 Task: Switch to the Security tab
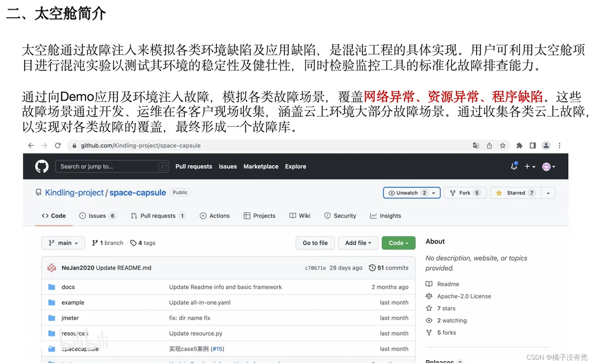[340, 216]
